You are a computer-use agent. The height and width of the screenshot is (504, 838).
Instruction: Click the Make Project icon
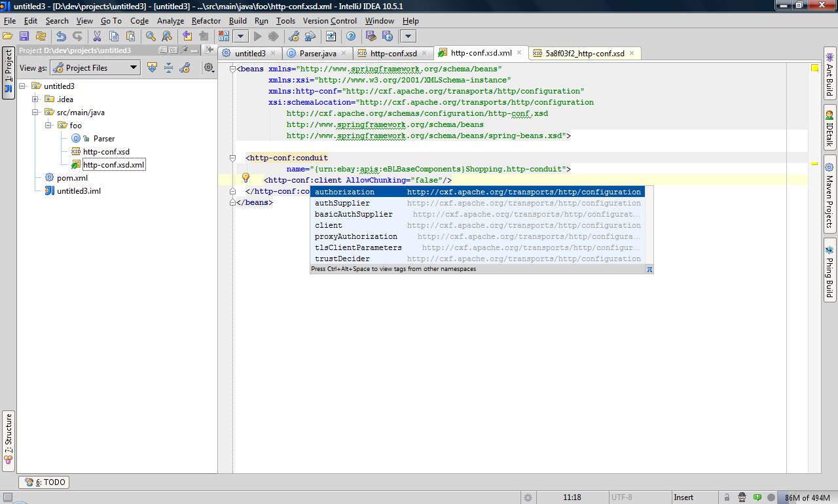tap(224, 37)
